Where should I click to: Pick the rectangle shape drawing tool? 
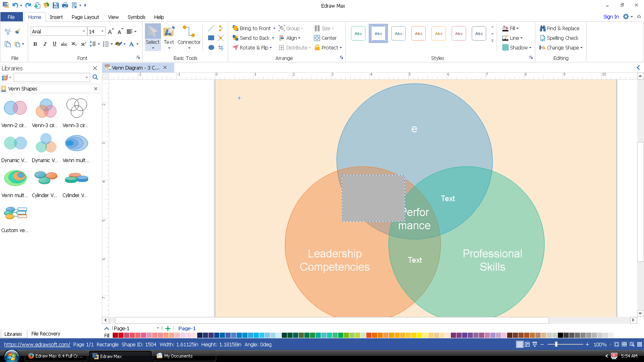coord(211,38)
